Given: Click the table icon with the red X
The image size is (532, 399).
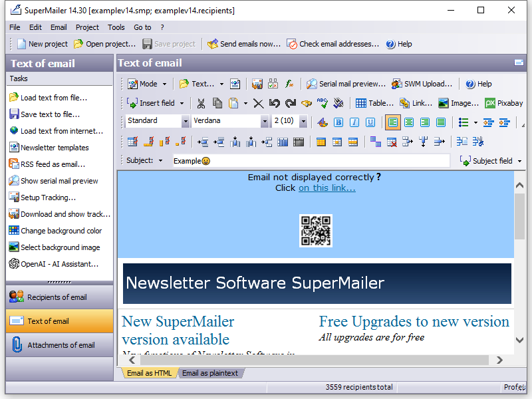Looking at the screenshot, I should [392, 142].
